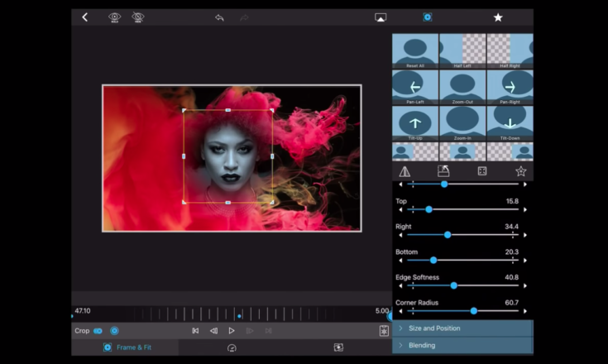
Task: Apply the Reset All preset
Action: click(x=414, y=50)
